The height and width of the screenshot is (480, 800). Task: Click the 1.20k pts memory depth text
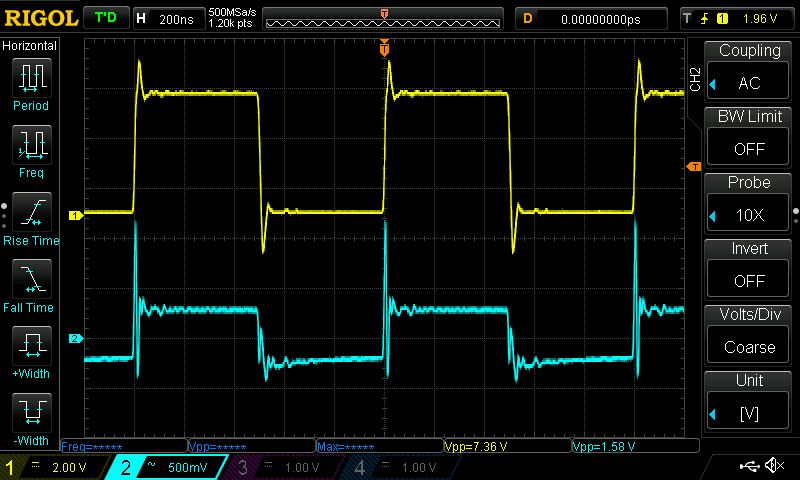tap(231, 23)
